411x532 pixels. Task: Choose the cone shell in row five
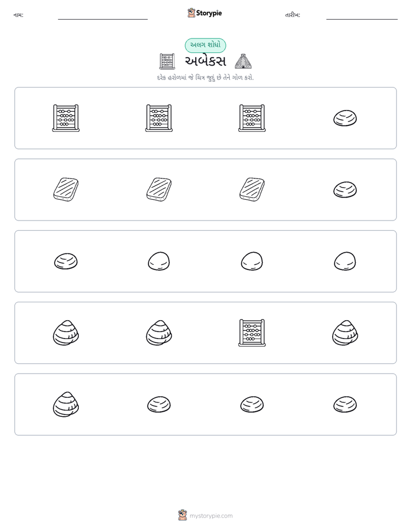point(66,404)
